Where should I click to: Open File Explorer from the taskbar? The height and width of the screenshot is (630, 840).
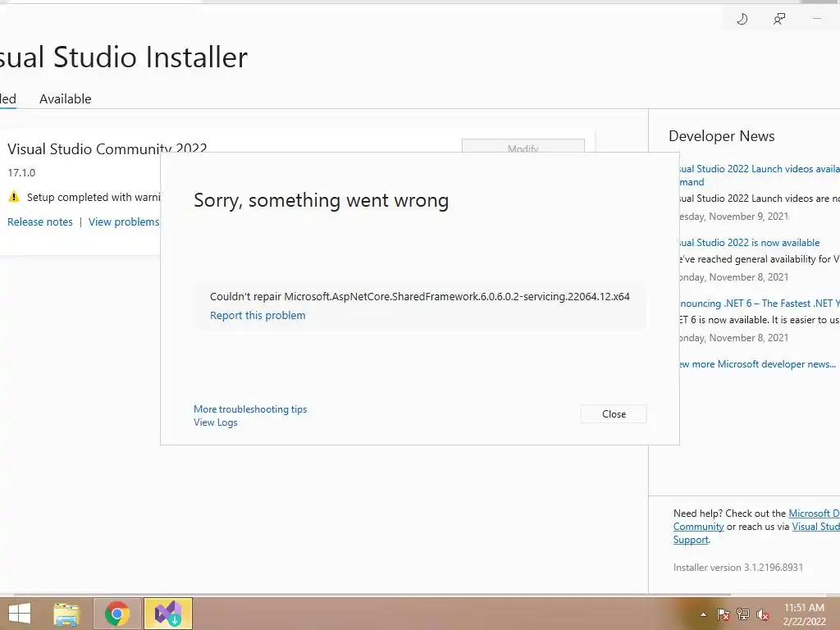[x=66, y=614]
